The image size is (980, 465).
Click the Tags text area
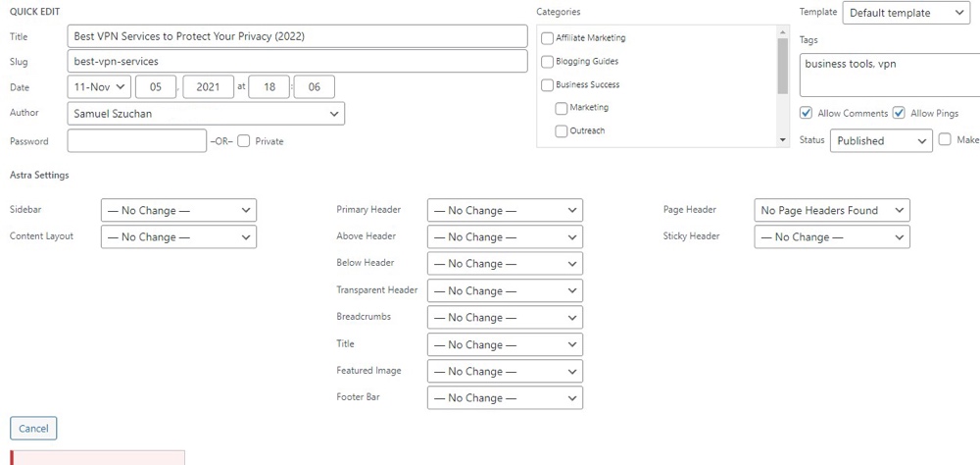click(889, 76)
